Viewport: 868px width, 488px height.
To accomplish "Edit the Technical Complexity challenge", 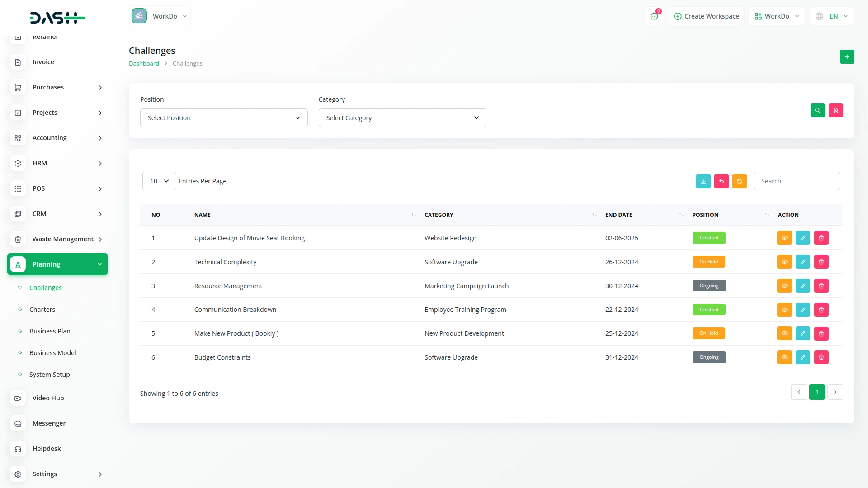I will (x=802, y=262).
